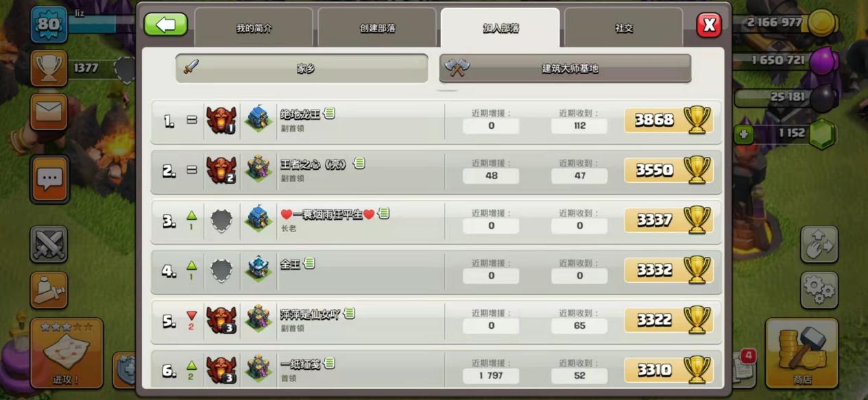Click the trophy ranking icon at left
Screen dimensions: 868x400
[x=49, y=68]
